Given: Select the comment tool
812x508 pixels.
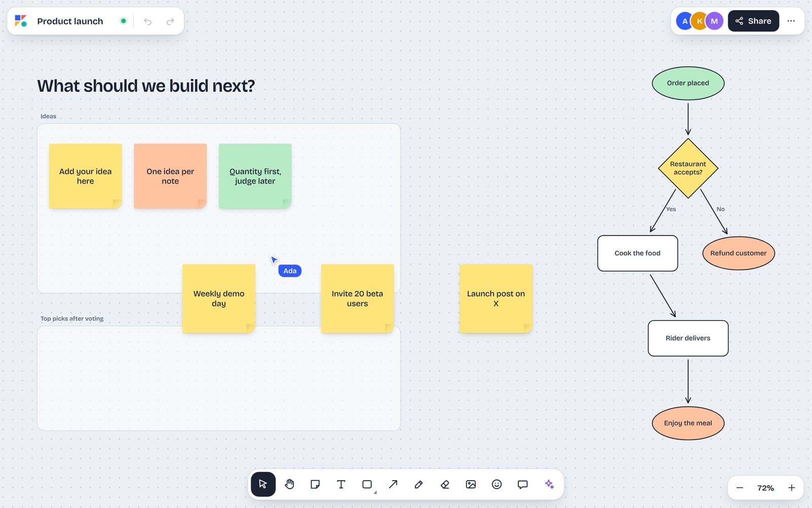Looking at the screenshot, I should tap(523, 484).
